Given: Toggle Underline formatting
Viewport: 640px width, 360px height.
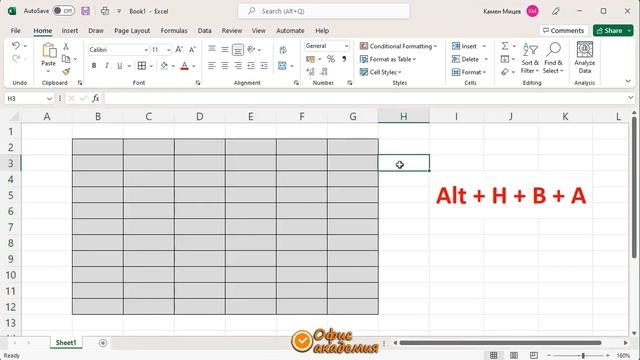Looking at the screenshot, I should 120,66.
